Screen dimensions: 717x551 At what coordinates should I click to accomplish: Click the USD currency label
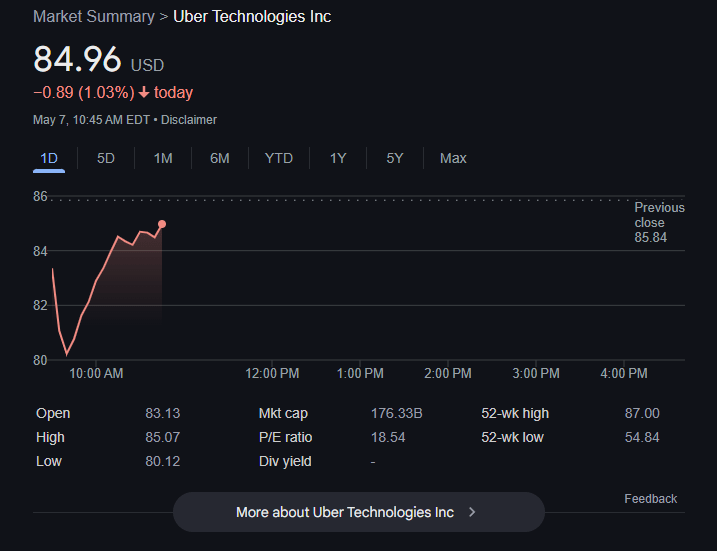point(147,65)
